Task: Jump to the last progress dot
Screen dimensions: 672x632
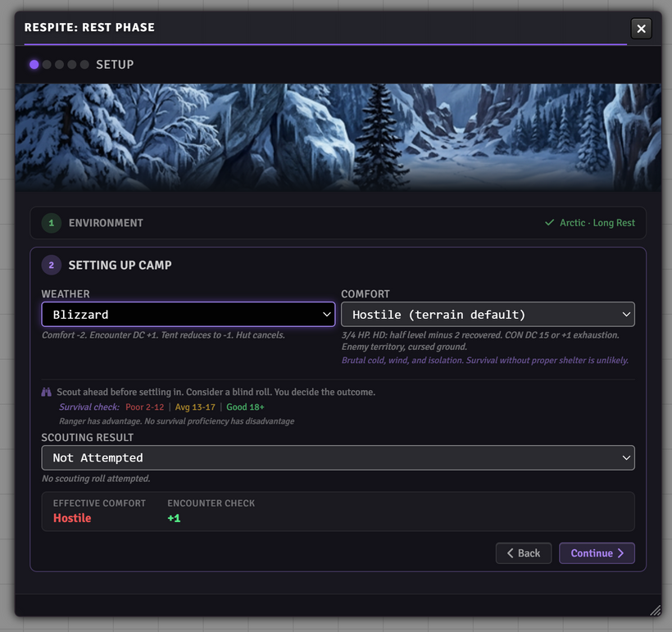Action: pyautogui.click(x=84, y=65)
